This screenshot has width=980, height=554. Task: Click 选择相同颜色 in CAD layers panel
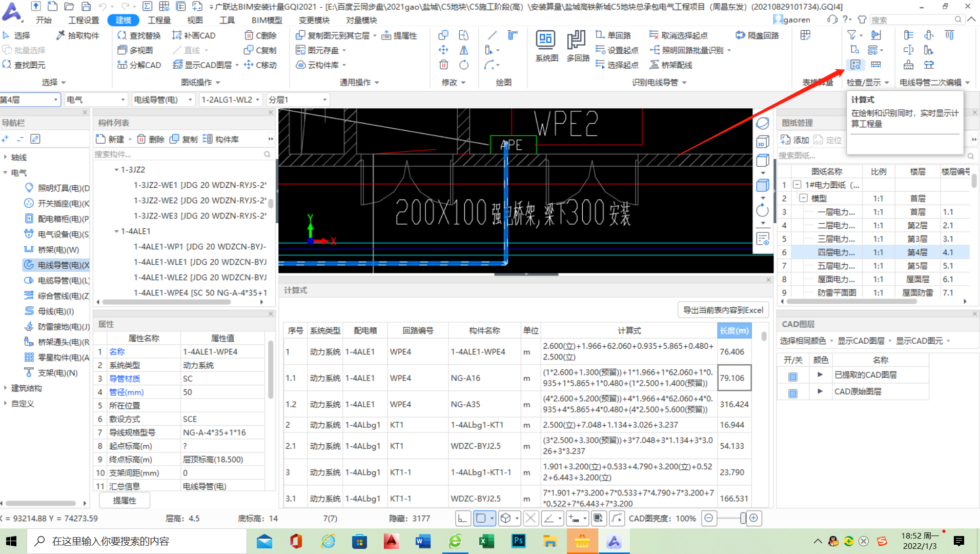coord(803,341)
